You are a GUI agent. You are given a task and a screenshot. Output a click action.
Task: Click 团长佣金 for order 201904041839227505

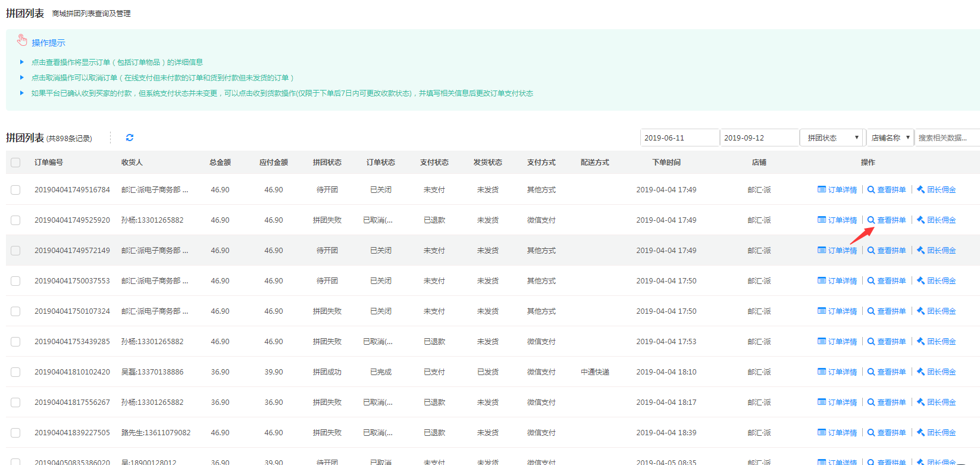click(x=936, y=433)
